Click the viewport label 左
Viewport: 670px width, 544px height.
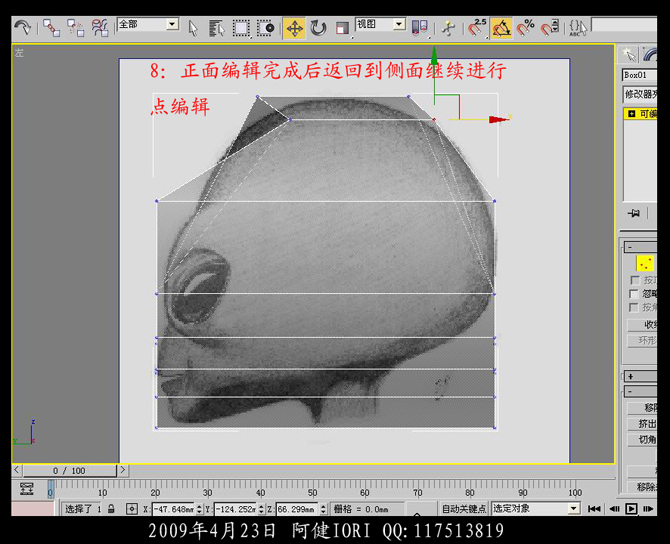(x=19, y=53)
